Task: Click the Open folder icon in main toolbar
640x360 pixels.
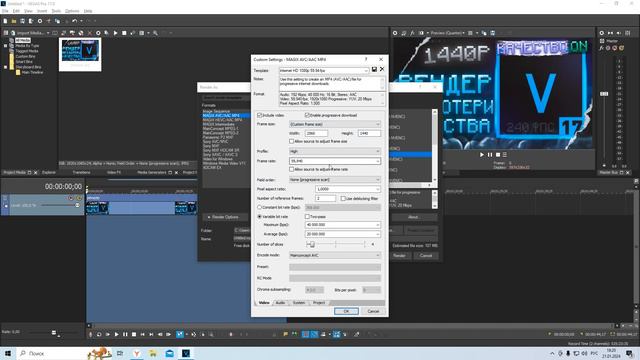Action: coord(14,21)
